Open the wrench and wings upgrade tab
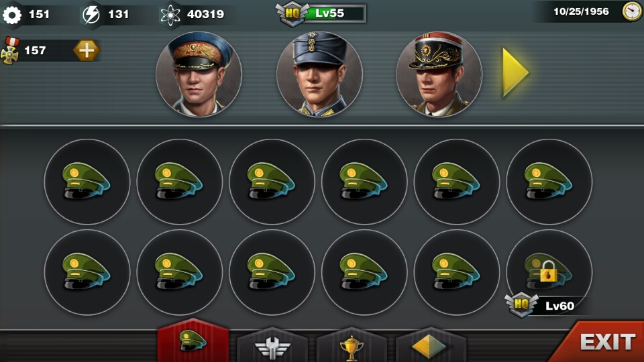Viewport: 644px width, 362px height. (x=272, y=346)
